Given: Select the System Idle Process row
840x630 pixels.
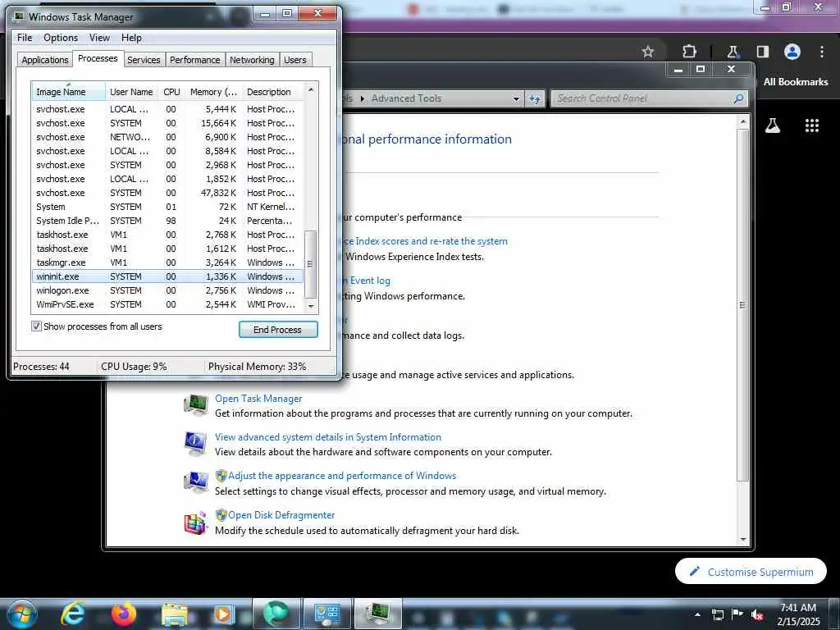Looking at the screenshot, I should (x=167, y=221).
